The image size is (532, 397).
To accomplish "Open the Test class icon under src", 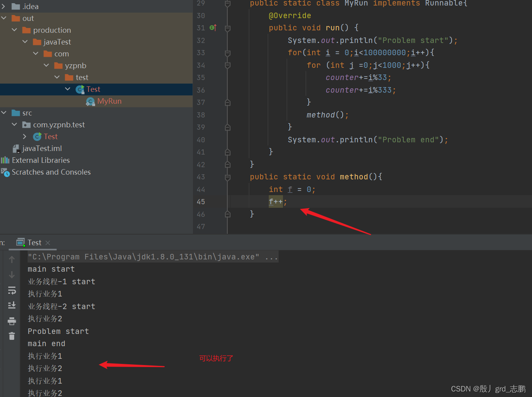I will point(37,136).
